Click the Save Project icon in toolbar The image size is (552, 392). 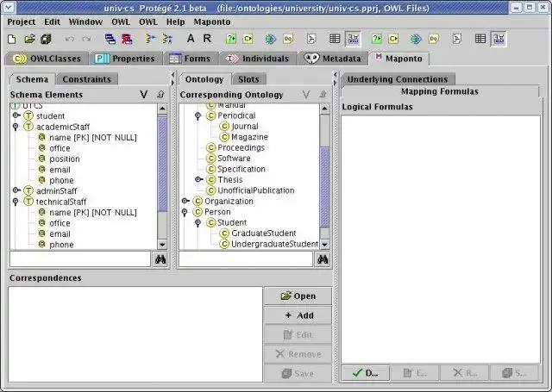[46, 39]
